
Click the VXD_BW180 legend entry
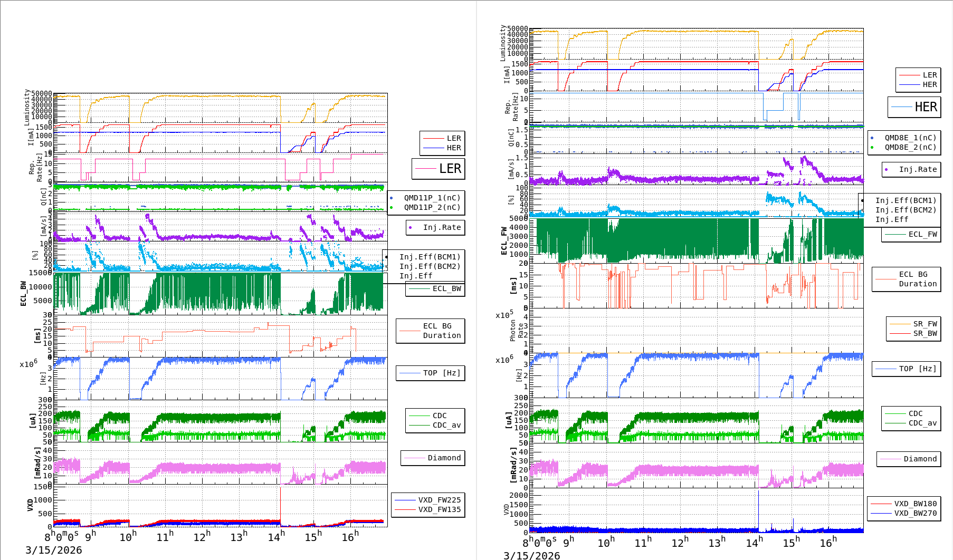tap(904, 504)
